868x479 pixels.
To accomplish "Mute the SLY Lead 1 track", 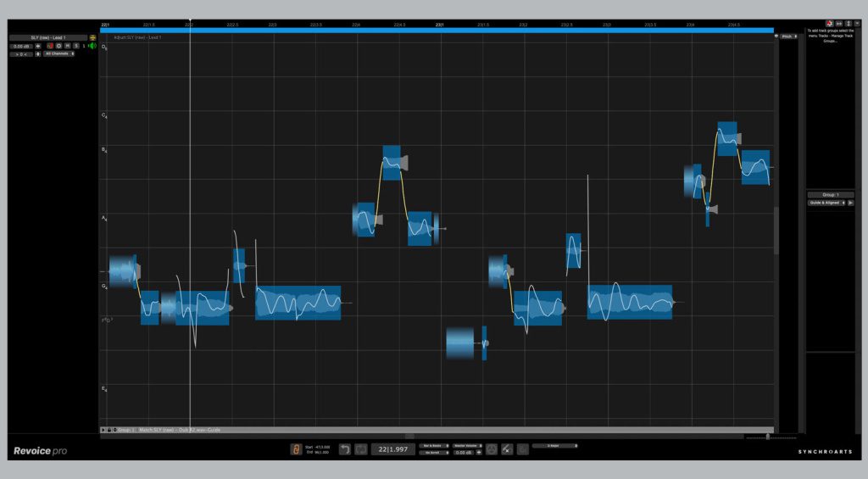I will pos(68,46).
